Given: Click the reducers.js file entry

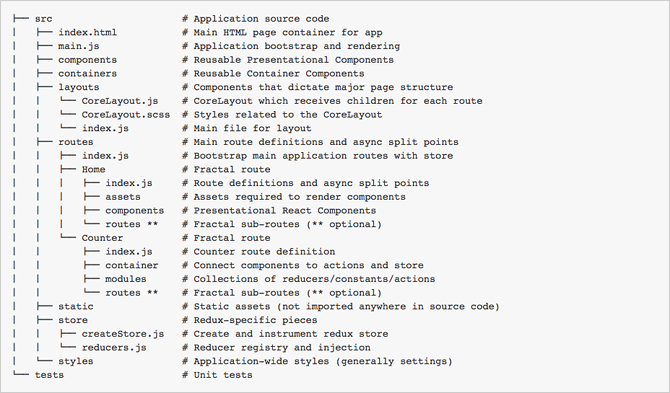Looking at the screenshot, I should (114, 347).
